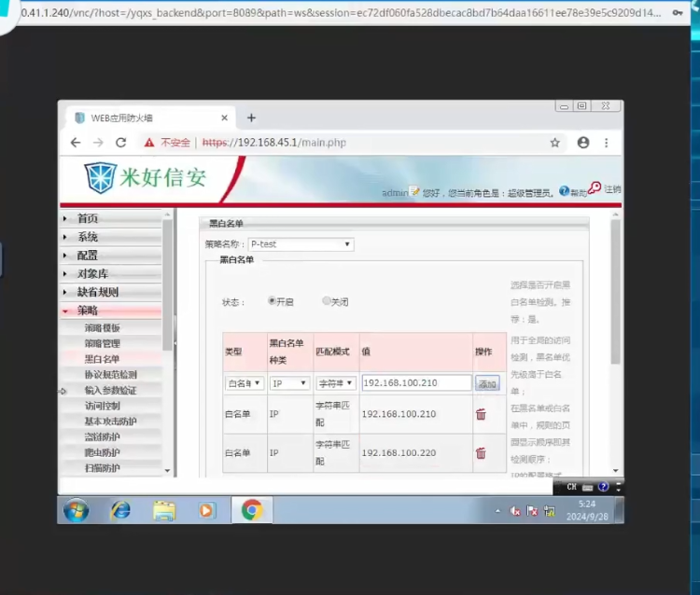700x595 pixels.
Task: Reload the page in Chrome
Action: [121, 143]
